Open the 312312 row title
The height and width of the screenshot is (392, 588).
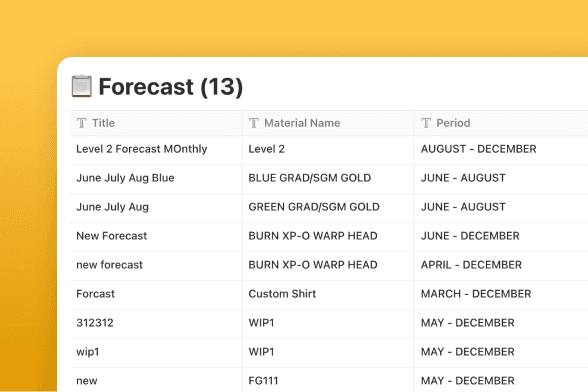(x=95, y=323)
